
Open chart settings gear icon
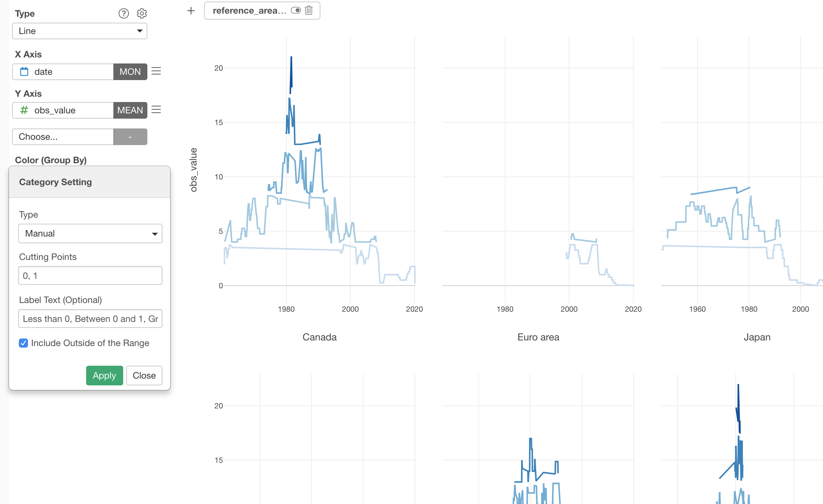click(142, 14)
